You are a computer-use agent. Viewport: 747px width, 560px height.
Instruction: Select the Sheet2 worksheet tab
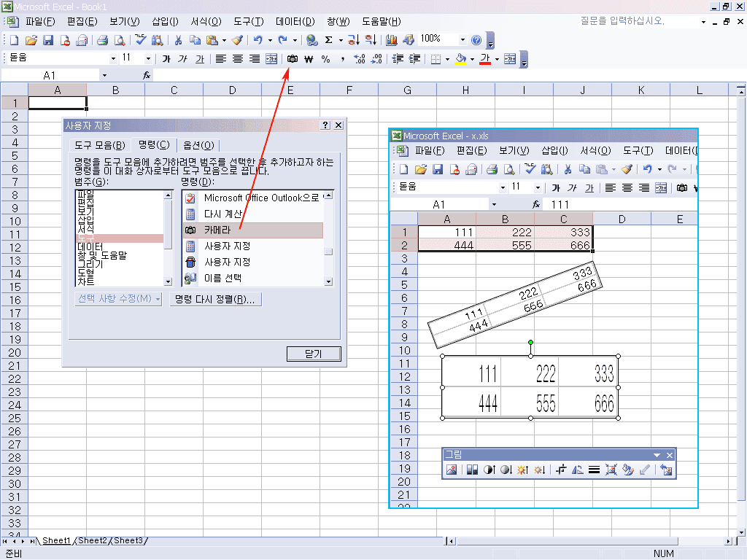point(93,540)
